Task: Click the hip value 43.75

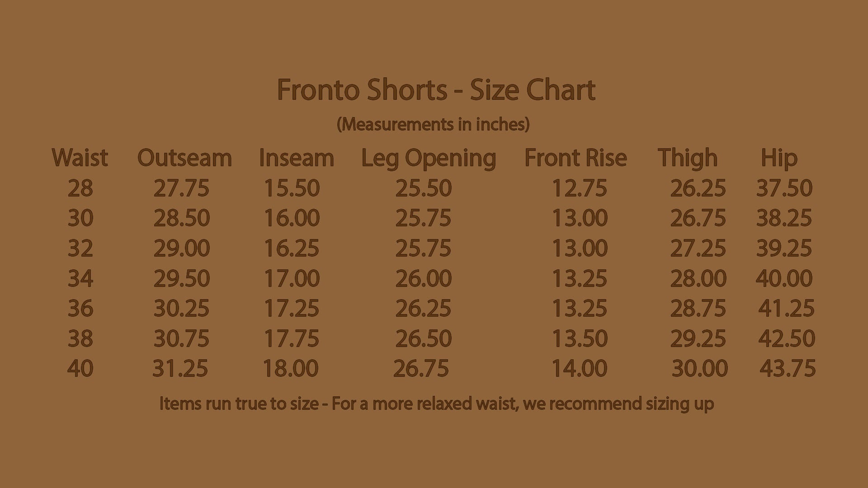Action: tap(788, 368)
